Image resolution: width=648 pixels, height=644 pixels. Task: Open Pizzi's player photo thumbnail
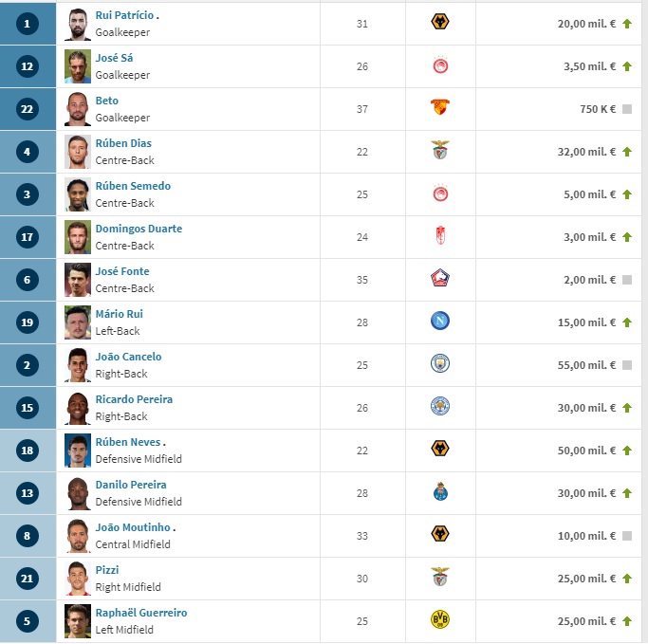(78, 579)
